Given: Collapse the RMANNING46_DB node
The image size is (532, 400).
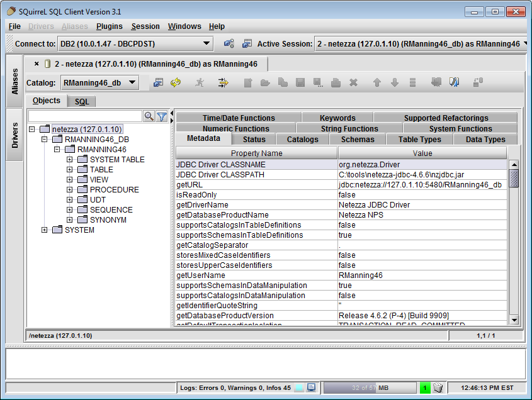Looking at the screenshot, I should point(45,140).
